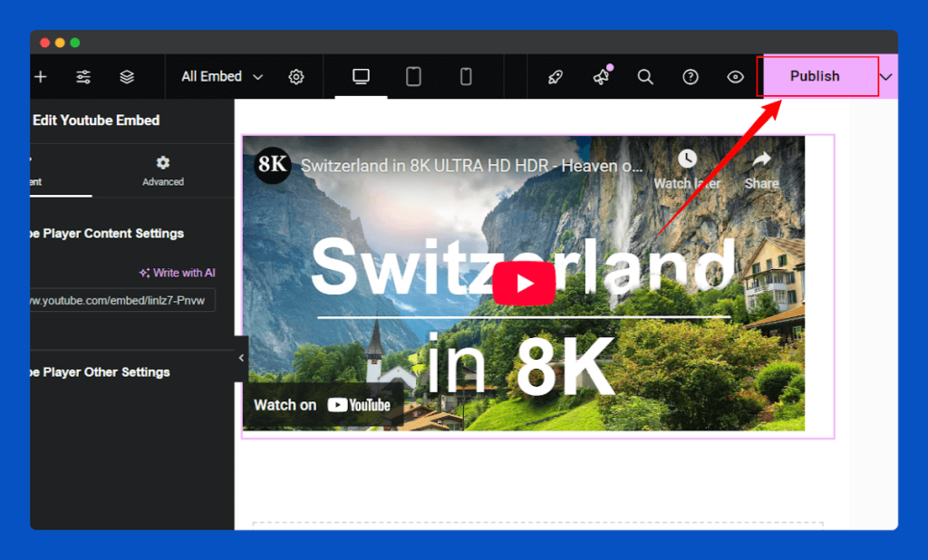
Task: Switch to tablet preview mode
Action: [x=414, y=76]
